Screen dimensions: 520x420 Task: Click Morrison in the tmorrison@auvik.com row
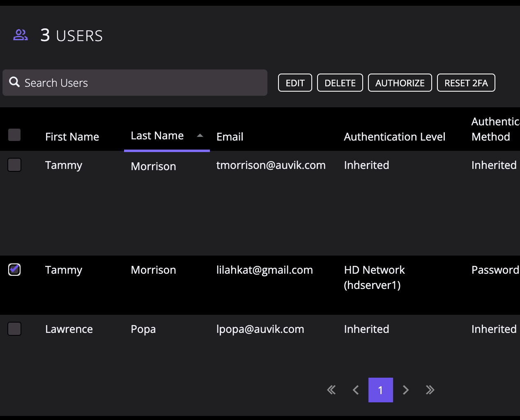tap(153, 166)
